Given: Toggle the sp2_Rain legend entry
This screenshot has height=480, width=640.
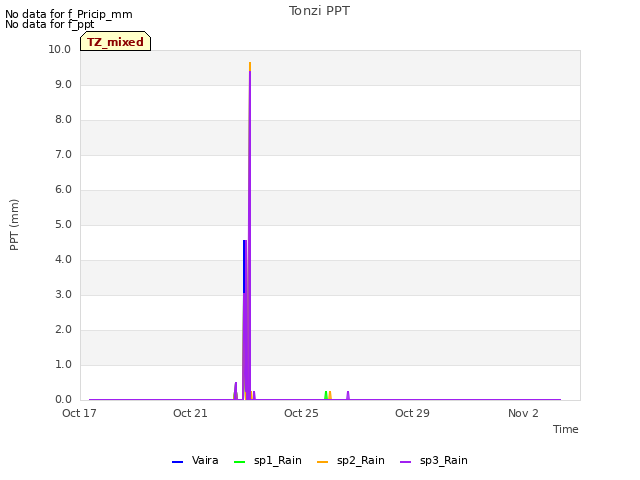Looking at the screenshot, I should 351,461.
